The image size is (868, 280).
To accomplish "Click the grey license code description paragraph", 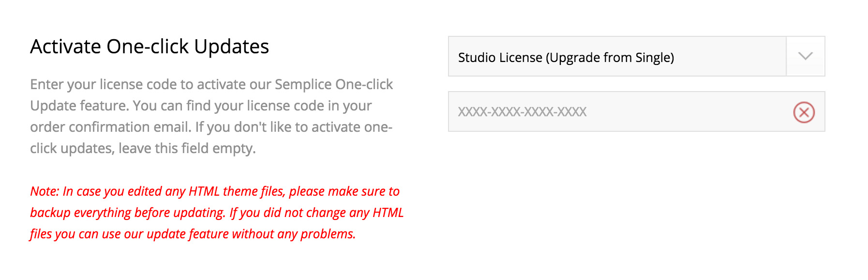I will tap(211, 116).
